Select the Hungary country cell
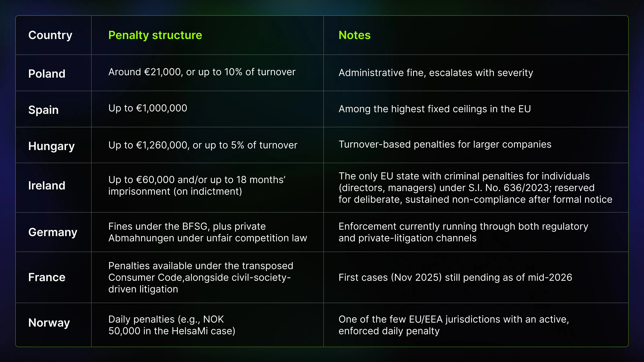The image size is (644, 362). [52, 146]
